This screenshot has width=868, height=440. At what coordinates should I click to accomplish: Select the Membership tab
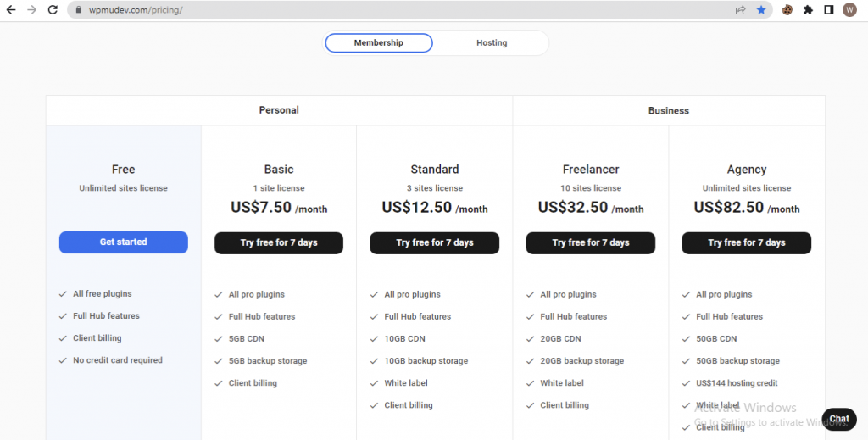(x=379, y=42)
